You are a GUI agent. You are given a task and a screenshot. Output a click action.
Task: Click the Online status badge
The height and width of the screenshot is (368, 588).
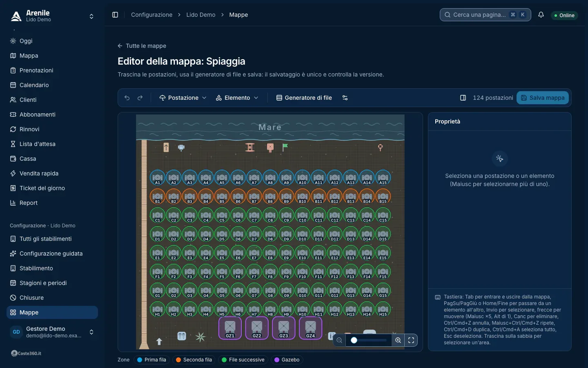tap(564, 15)
